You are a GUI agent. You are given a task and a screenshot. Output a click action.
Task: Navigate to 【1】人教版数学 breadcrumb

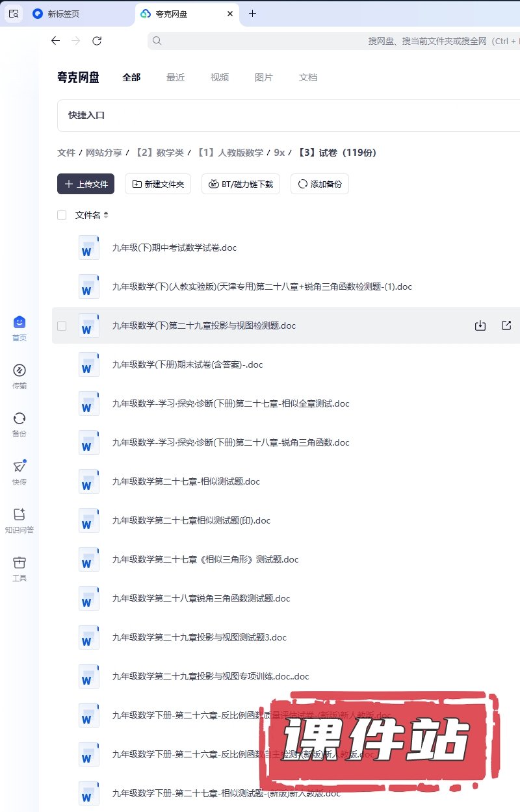[231, 153]
